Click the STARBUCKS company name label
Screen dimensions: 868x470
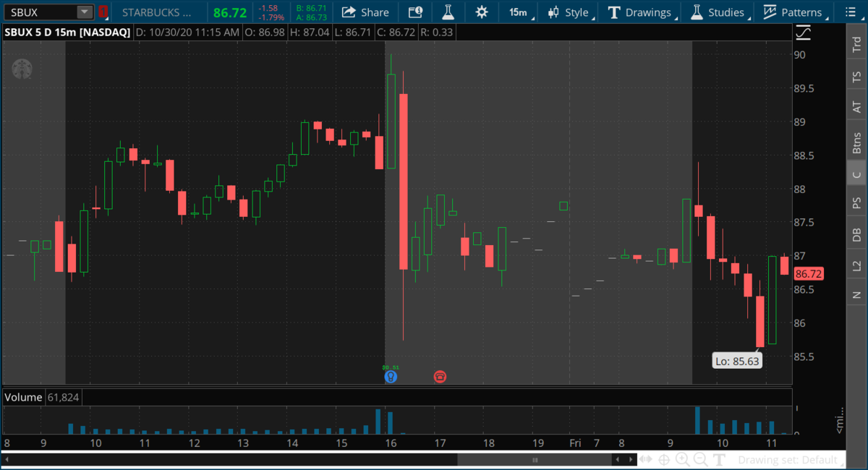pyautogui.click(x=157, y=12)
